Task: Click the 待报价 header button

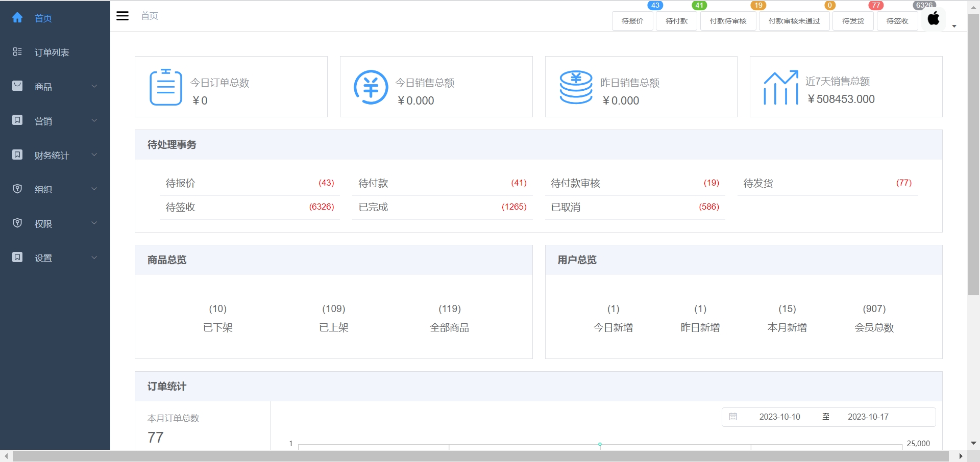Action: pyautogui.click(x=632, y=21)
